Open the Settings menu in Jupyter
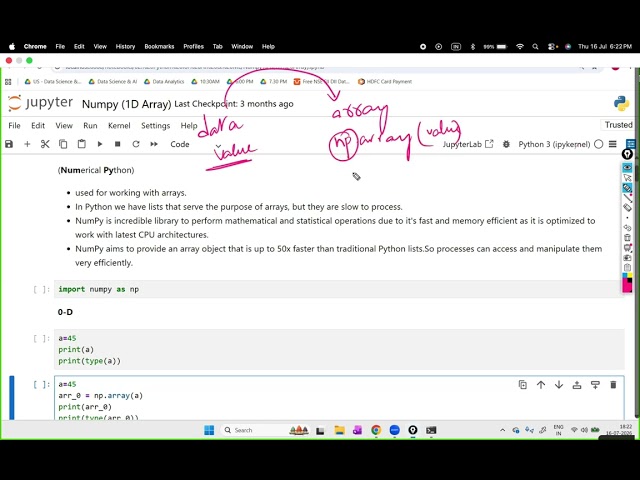The height and width of the screenshot is (480, 640). (156, 126)
